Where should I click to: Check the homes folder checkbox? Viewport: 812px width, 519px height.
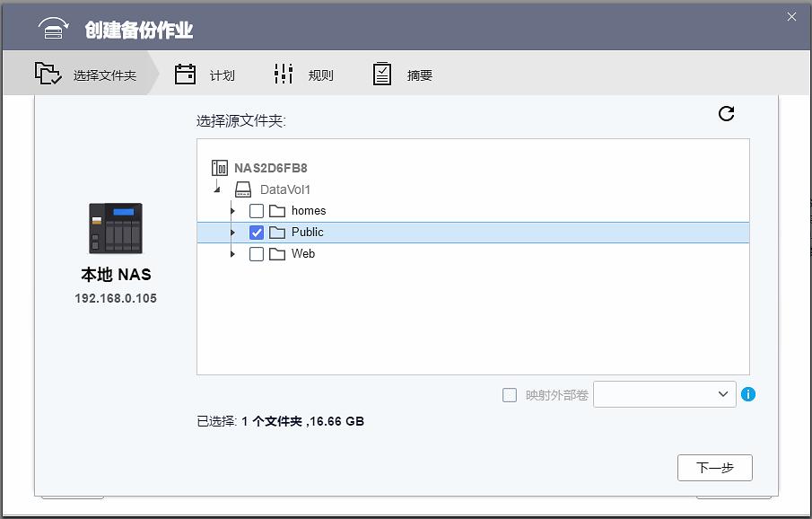tap(257, 210)
